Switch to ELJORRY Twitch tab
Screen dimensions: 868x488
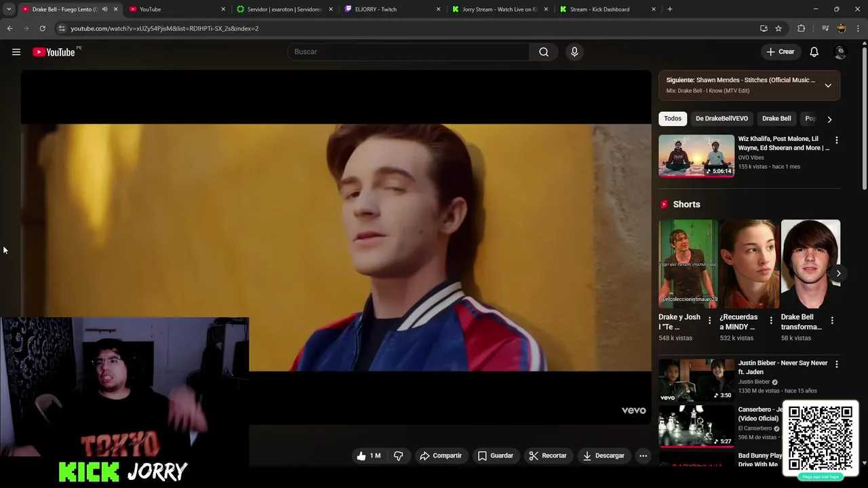click(392, 9)
